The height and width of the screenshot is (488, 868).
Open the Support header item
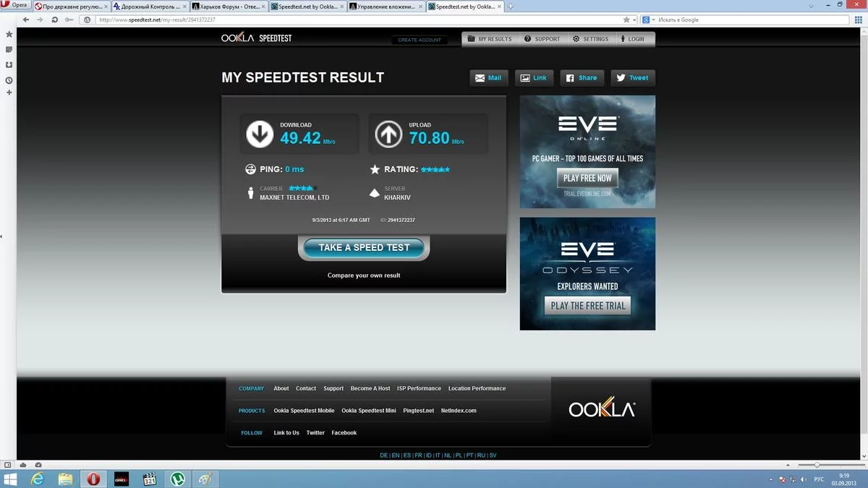pos(542,39)
